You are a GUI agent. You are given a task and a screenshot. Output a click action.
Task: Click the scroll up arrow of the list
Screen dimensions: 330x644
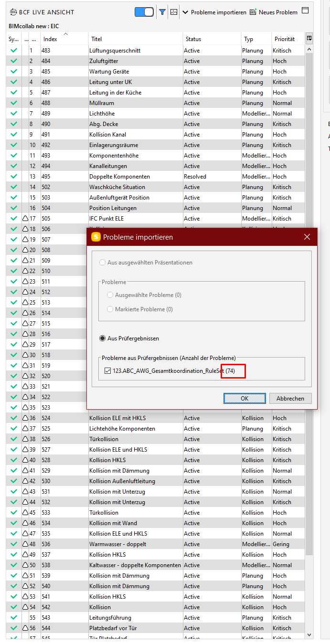pyautogui.click(x=309, y=49)
